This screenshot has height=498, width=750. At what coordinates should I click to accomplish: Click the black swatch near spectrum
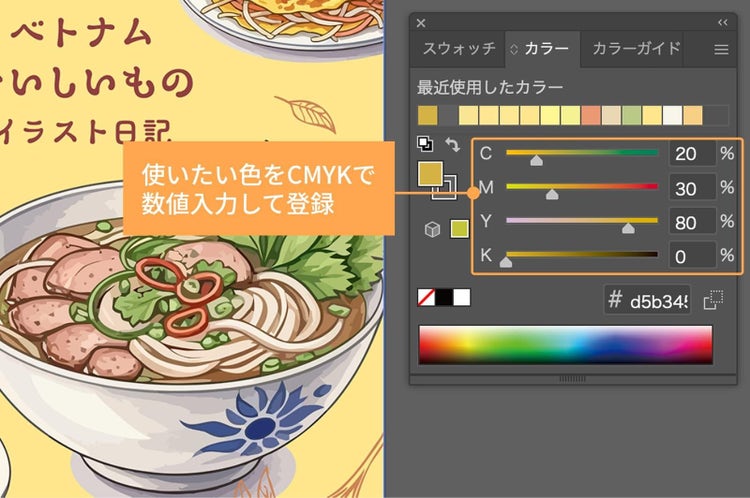coord(443,297)
